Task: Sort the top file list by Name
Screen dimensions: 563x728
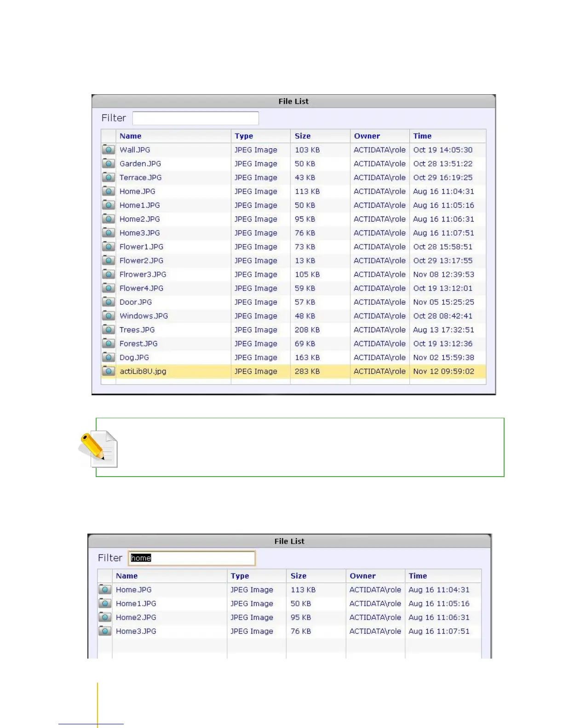Action: (x=131, y=136)
